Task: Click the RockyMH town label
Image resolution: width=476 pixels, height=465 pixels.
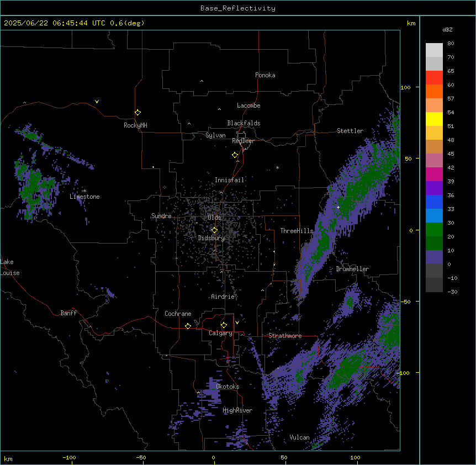Action: [135, 125]
